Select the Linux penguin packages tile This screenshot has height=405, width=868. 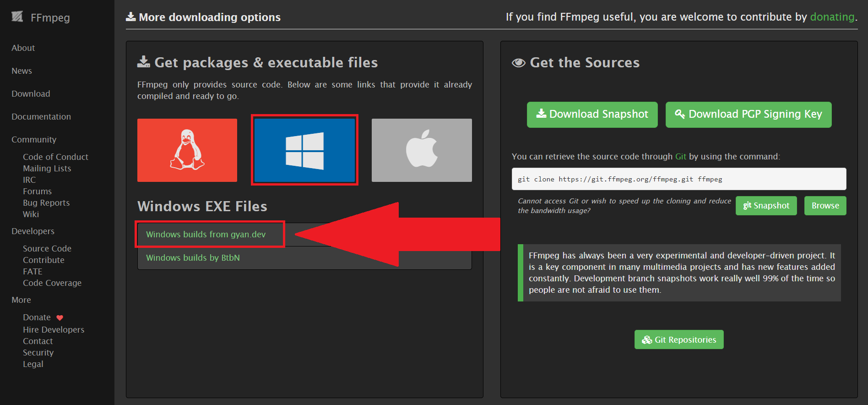tap(187, 150)
